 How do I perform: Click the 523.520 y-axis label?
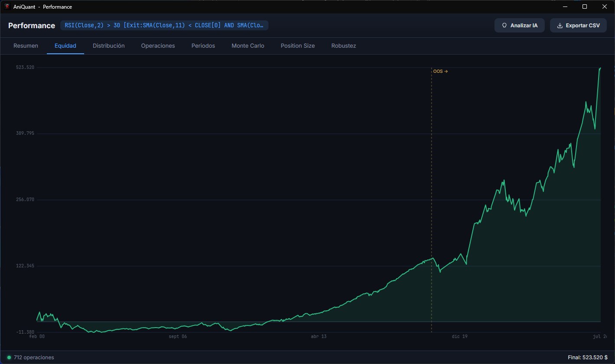point(26,68)
